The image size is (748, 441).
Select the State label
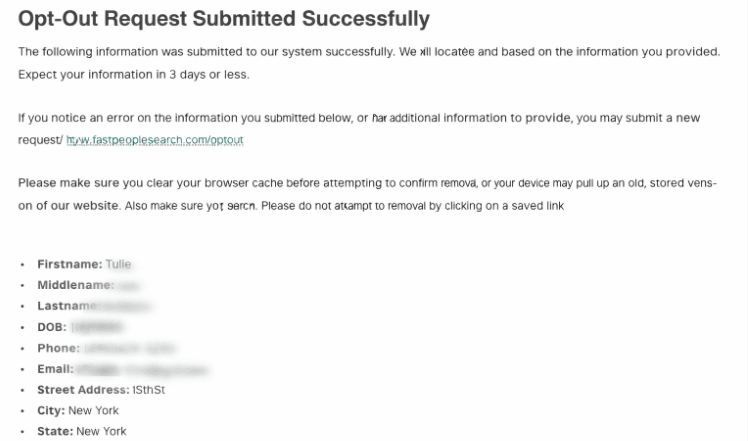pyautogui.click(x=55, y=432)
